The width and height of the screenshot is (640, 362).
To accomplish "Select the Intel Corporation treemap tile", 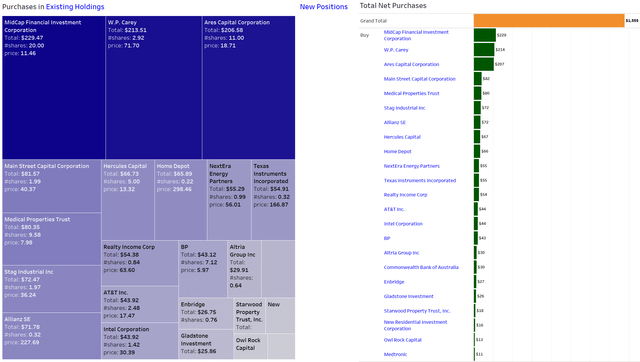I will 140,341.
